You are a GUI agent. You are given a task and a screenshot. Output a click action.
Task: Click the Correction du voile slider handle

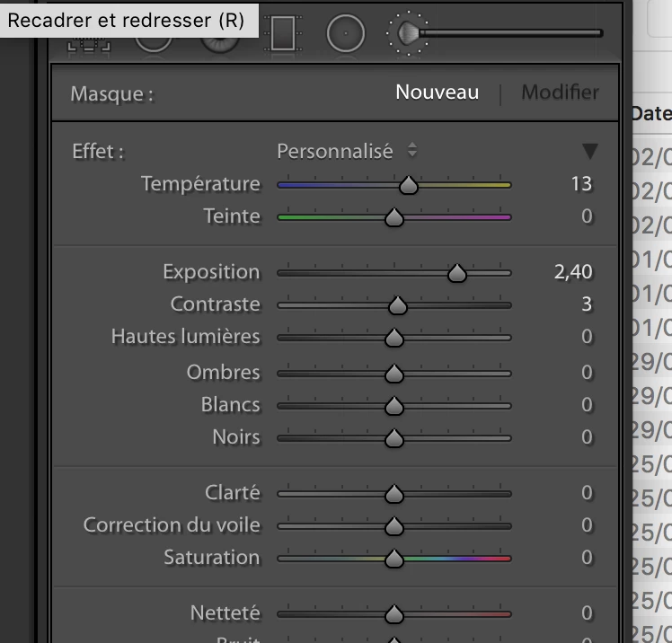(x=393, y=526)
